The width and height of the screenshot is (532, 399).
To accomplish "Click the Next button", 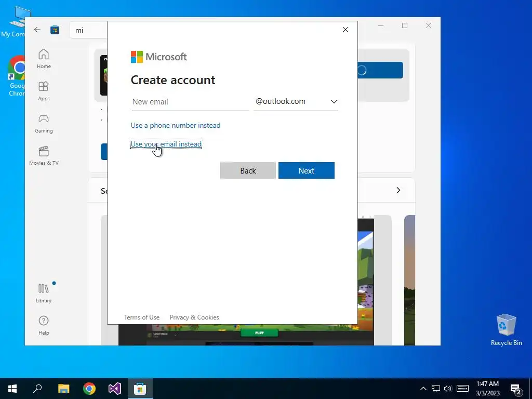I will coord(307,170).
